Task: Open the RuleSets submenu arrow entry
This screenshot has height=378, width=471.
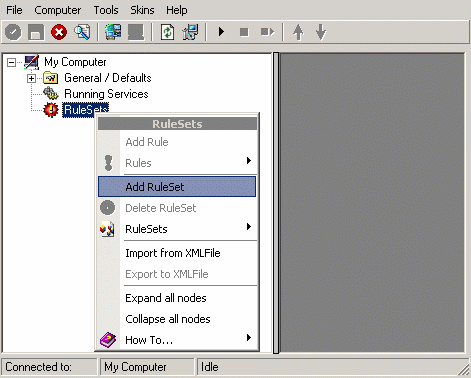Action: click(x=177, y=229)
